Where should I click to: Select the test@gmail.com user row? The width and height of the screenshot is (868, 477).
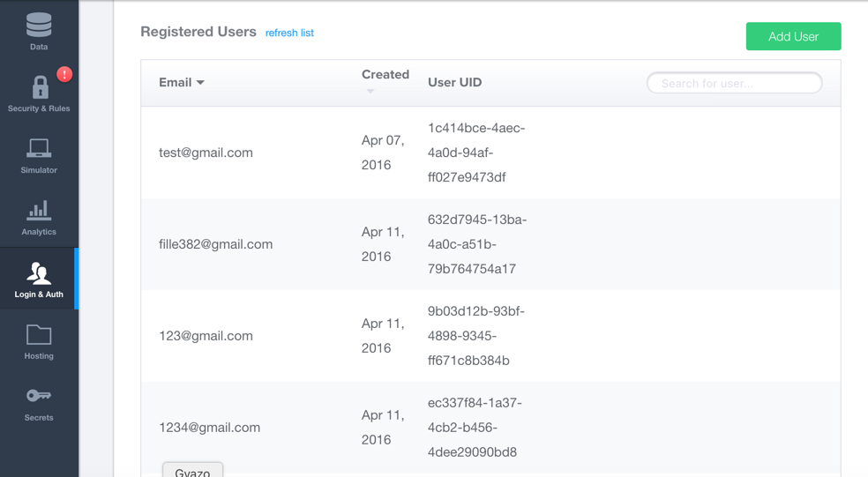[206, 153]
